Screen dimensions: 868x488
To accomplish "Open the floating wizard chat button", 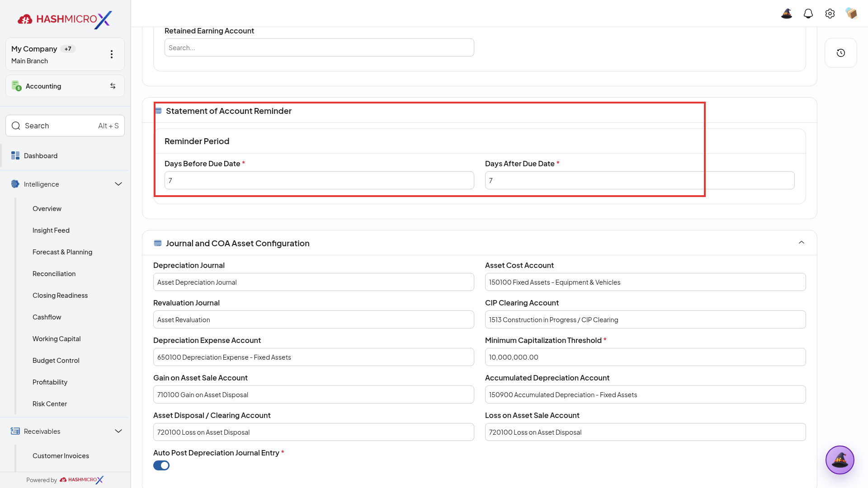I will click(840, 460).
